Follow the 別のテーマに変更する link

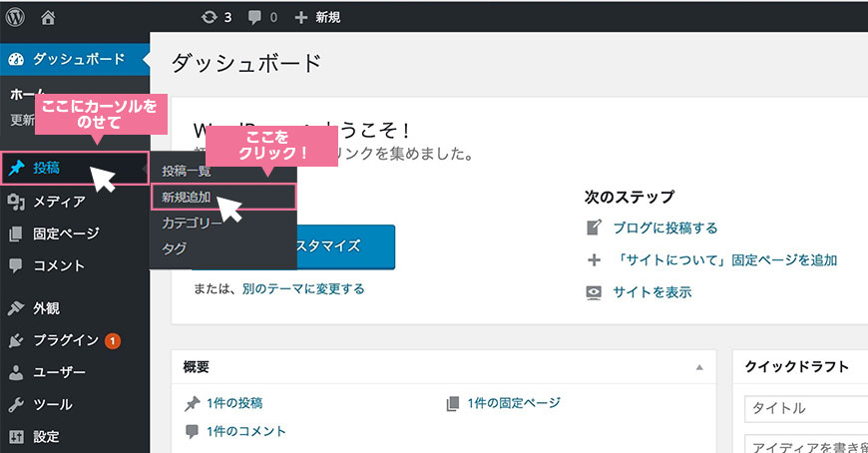coord(303,288)
